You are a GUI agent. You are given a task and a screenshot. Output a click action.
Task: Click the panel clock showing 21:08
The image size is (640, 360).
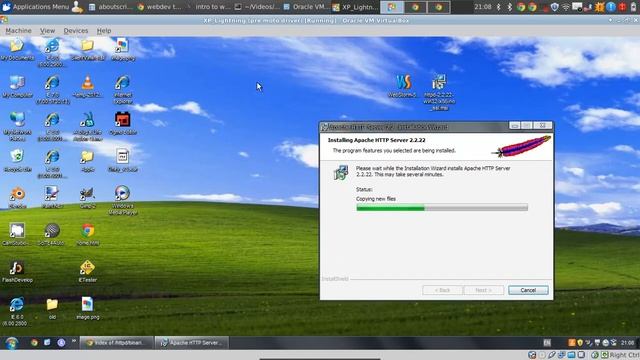(x=483, y=7)
